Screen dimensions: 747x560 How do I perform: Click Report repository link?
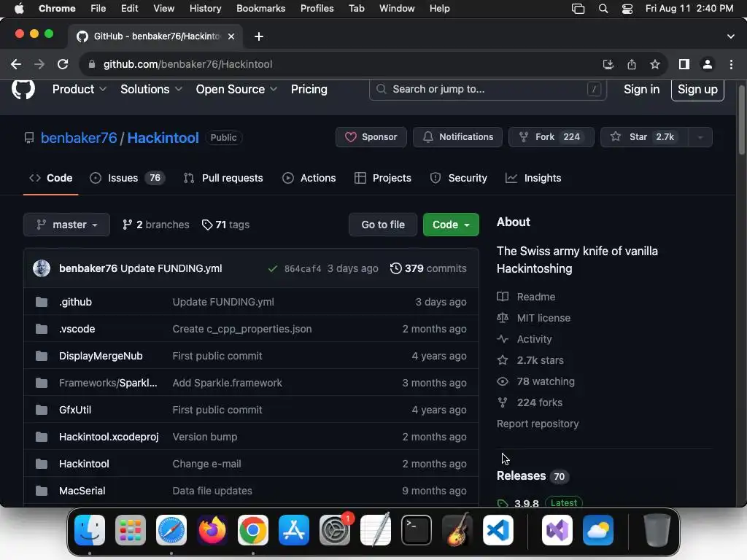point(538,424)
